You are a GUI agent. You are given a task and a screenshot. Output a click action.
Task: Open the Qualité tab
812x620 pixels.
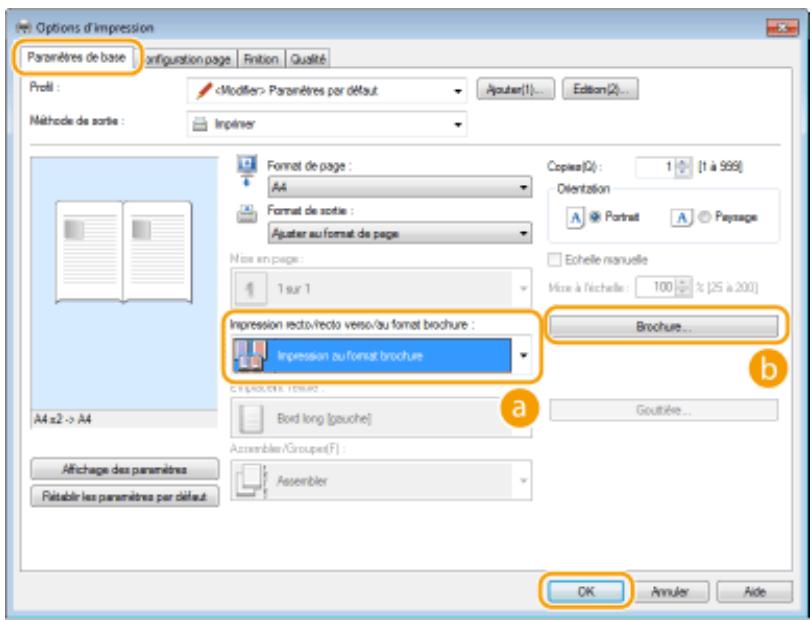(308, 60)
